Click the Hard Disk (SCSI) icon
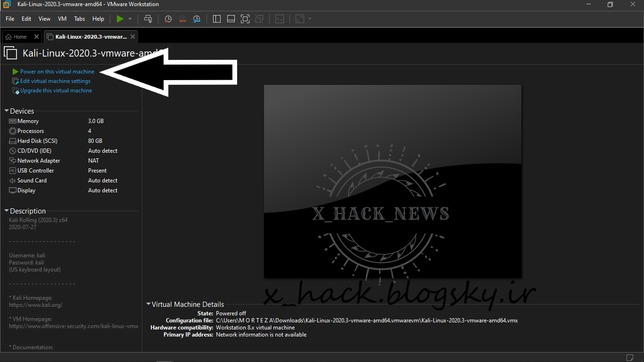Screen dimensions: 644x362 click(13, 141)
